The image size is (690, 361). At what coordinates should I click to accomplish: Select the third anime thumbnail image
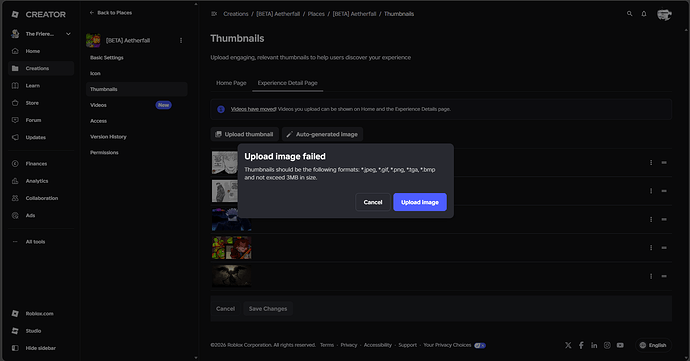tap(232, 219)
